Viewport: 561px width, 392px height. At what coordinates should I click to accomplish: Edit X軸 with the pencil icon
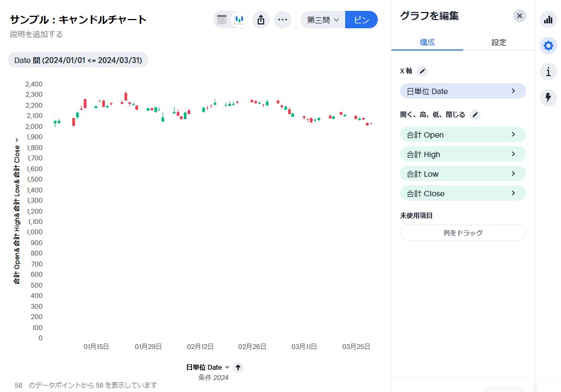point(422,71)
